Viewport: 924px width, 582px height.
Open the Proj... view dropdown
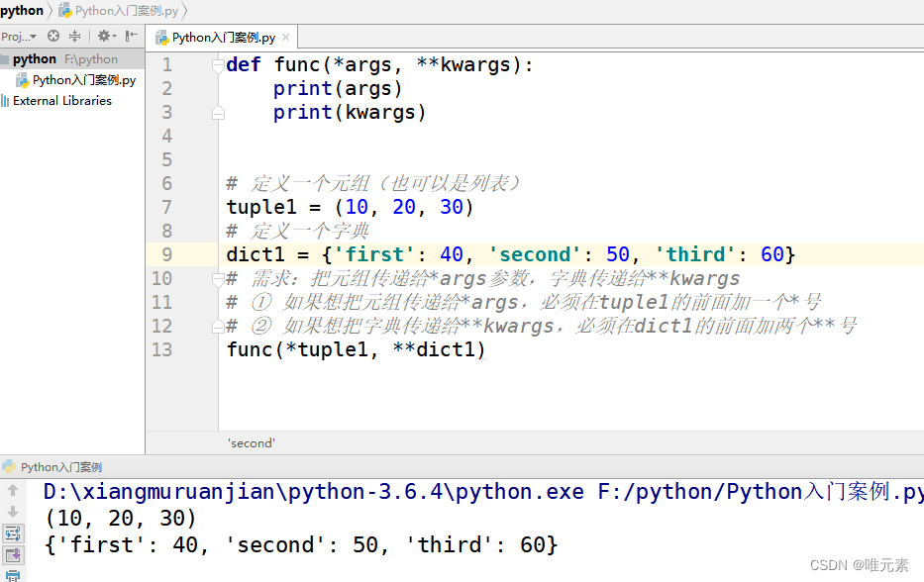coord(18,36)
